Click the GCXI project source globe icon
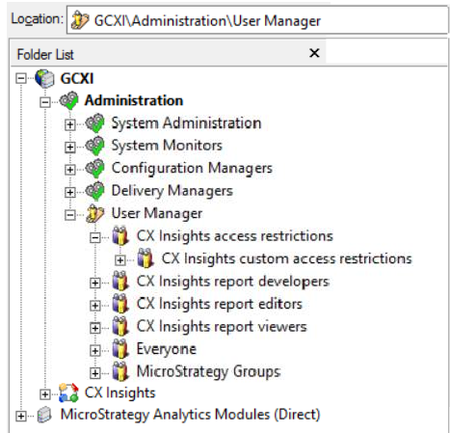This screenshot has width=450, height=433. [45, 79]
